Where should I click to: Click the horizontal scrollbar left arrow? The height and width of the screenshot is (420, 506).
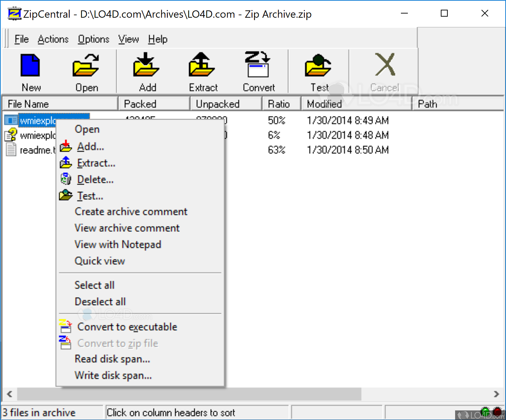(x=10, y=394)
